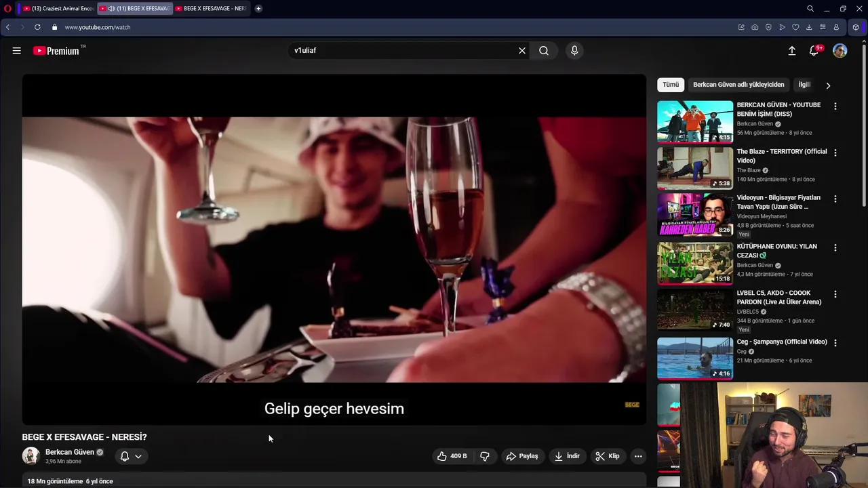Select the Tümü filter chip
868x488 pixels.
[671, 85]
